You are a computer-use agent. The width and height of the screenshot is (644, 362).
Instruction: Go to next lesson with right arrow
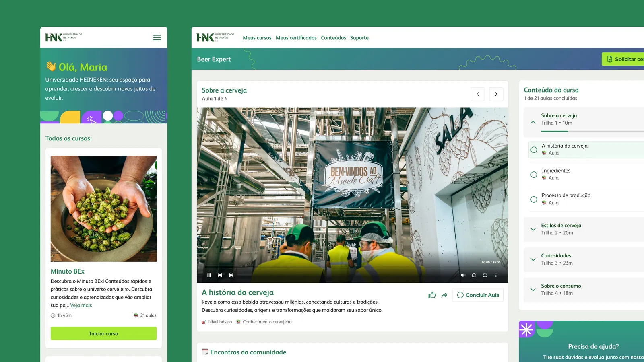tap(496, 94)
